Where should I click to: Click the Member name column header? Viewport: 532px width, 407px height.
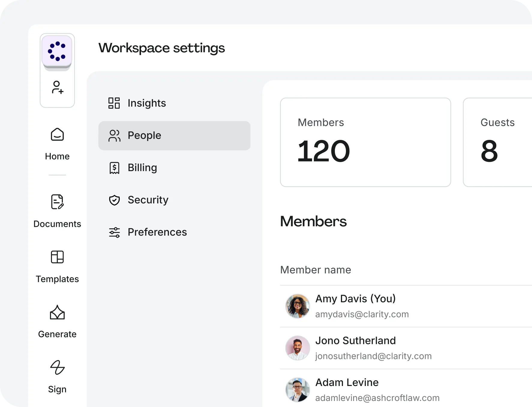315,270
